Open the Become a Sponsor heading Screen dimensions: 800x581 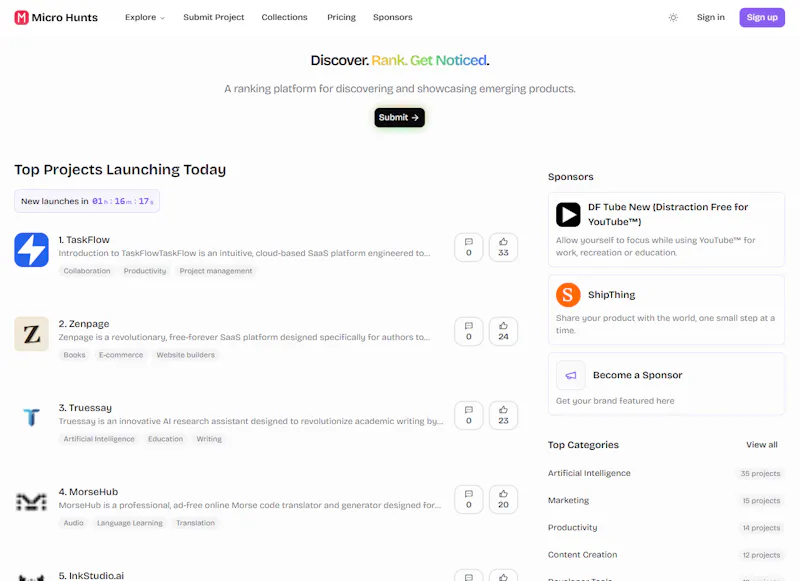coord(637,375)
